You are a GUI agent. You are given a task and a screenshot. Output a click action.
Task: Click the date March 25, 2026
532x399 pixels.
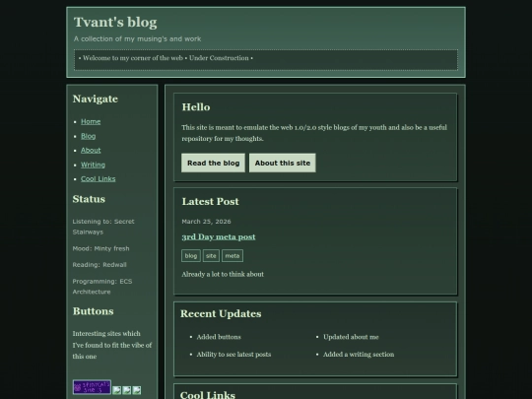tap(206, 222)
